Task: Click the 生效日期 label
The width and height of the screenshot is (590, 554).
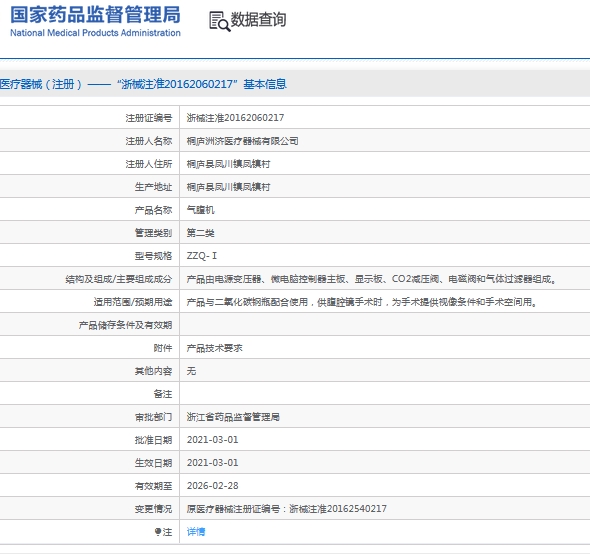Action: click(153, 463)
